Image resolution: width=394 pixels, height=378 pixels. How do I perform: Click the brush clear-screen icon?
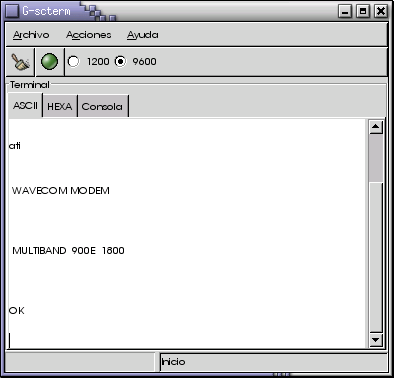[x=20, y=62]
